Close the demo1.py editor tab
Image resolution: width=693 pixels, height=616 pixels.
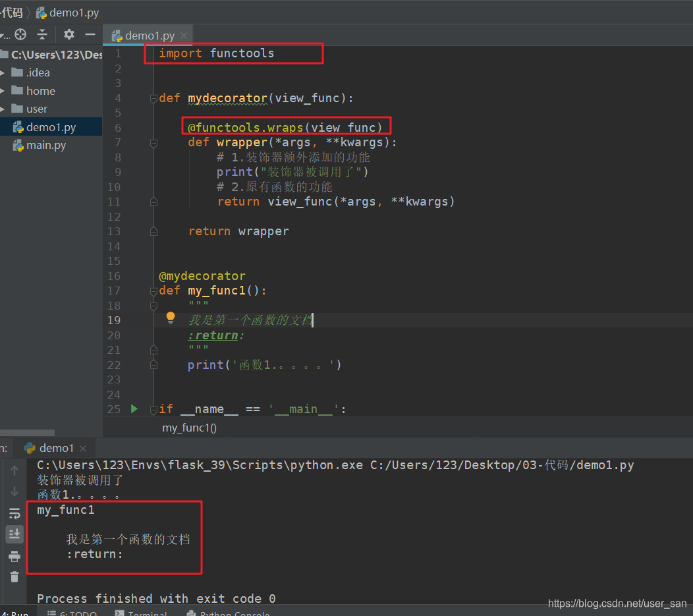(x=184, y=36)
